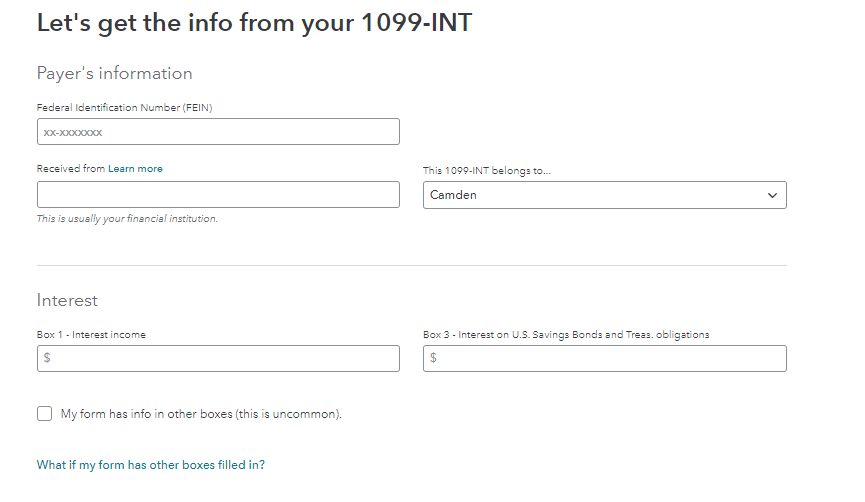Click the Federal Identification Number input field
Viewport: 865px width, 502px height.
pos(218,132)
